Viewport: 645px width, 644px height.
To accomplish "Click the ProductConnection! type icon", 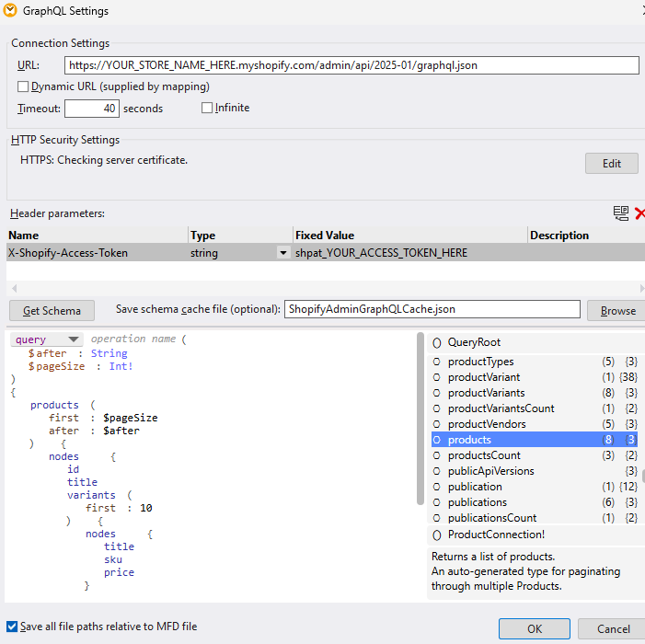I will click(x=436, y=535).
